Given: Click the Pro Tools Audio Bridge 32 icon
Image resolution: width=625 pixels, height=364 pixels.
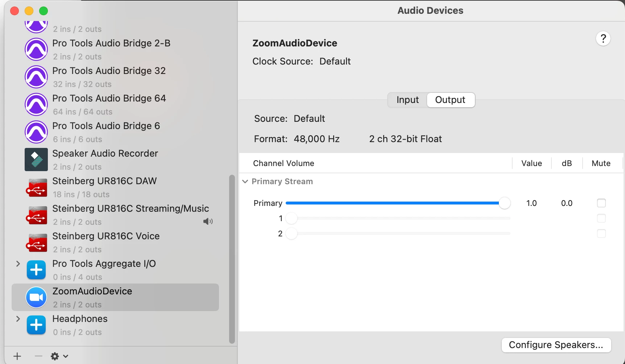Looking at the screenshot, I should click(x=36, y=77).
